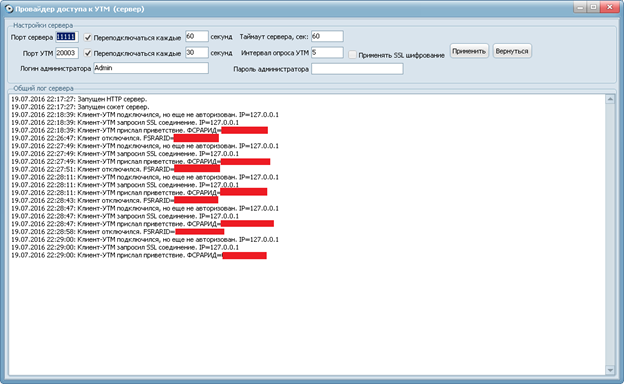624x384 pixels.
Task: Click the Применить button
Action: [469, 51]
